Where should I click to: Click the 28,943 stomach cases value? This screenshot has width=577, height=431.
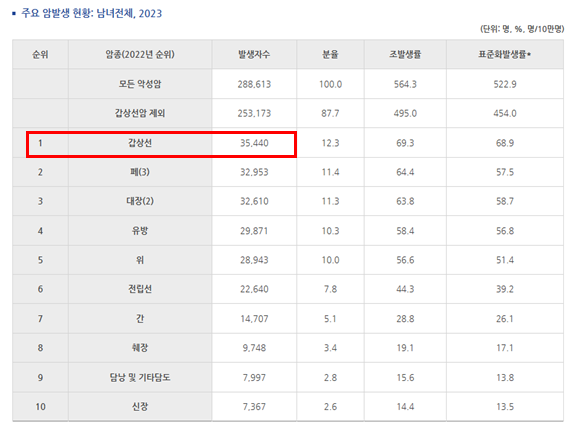coord(254,260)
